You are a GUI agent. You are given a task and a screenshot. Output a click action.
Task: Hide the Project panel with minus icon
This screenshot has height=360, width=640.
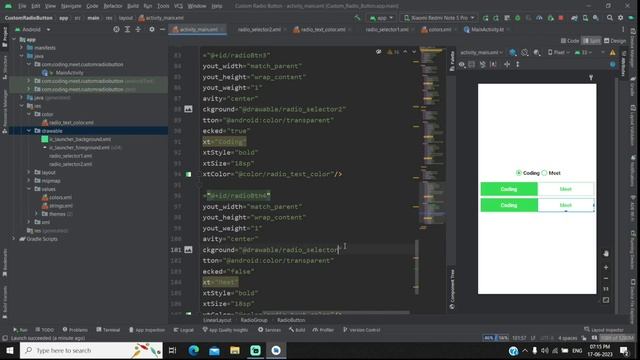point(162,29)
